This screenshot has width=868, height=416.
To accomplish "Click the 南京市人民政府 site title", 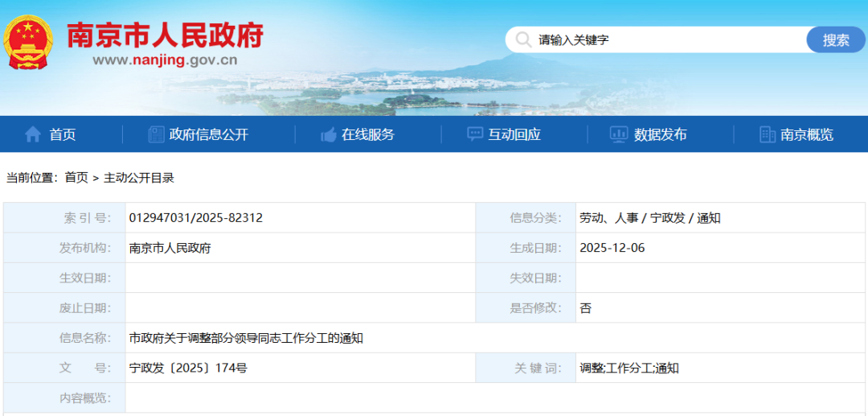I will coord(165,35).
